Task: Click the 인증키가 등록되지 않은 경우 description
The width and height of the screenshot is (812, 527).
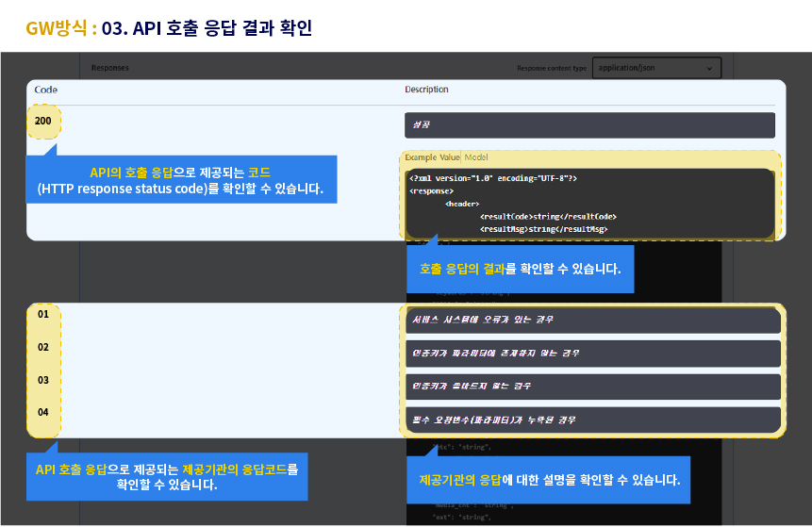Action: (592, 387)
